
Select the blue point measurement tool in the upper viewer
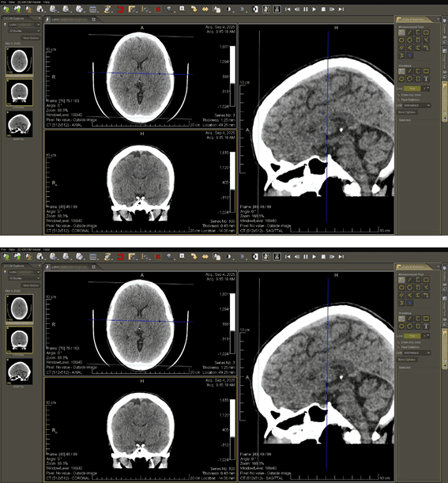[409, 56]
